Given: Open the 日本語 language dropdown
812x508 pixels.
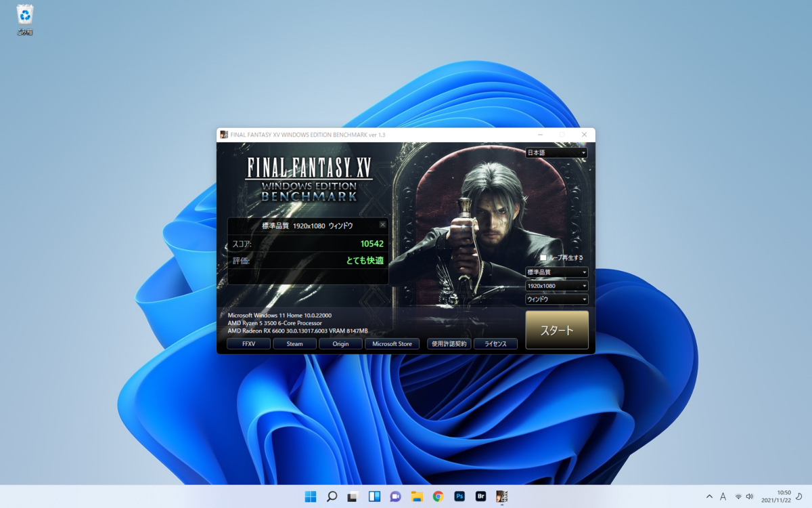Looking at the screenshot, I should click(556, 153).
